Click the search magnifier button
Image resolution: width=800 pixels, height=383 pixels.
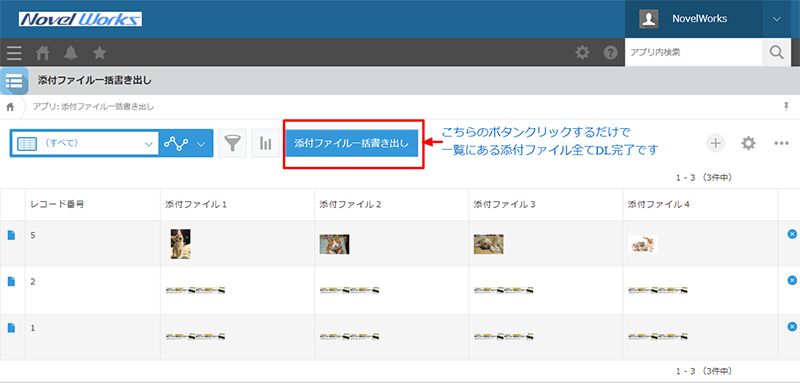(x=777, y=52)
